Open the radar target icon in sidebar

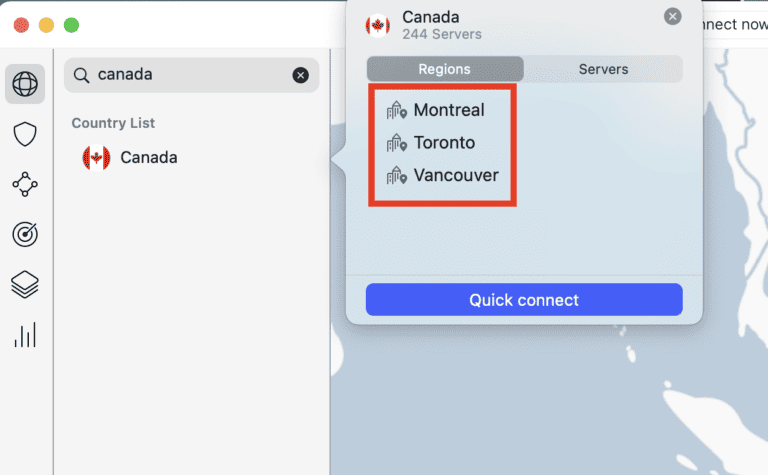click(25, 234)
